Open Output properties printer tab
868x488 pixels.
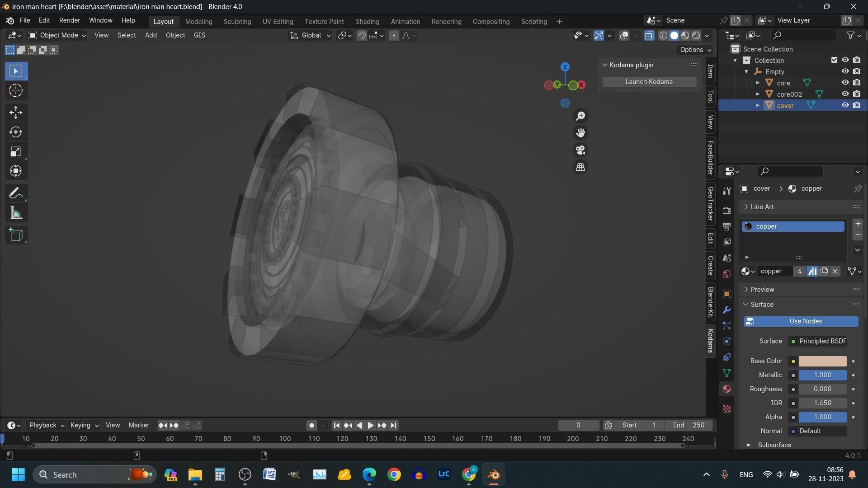(x=726, y=226)
